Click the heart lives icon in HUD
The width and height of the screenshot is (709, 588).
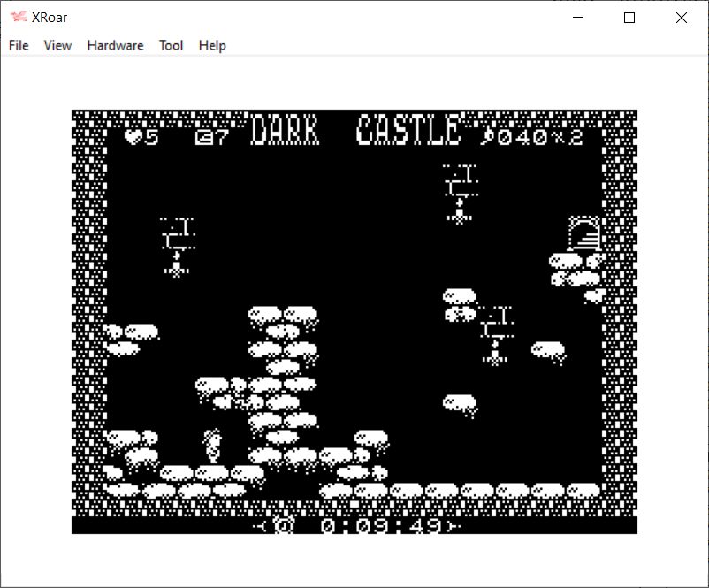click(x=133, y=137)
